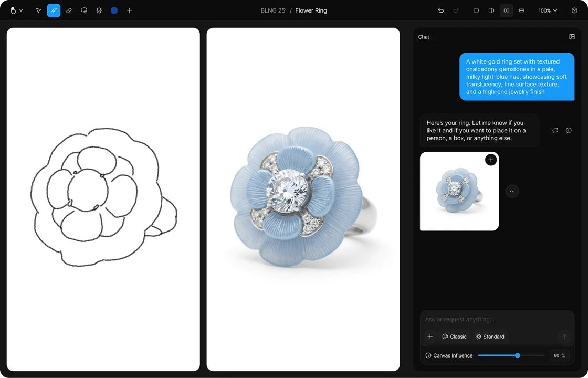The width and height of the screenshot is (588, 378).
Task: Click the sketch canvas flower drawing
Action: [x=104, y=197]
